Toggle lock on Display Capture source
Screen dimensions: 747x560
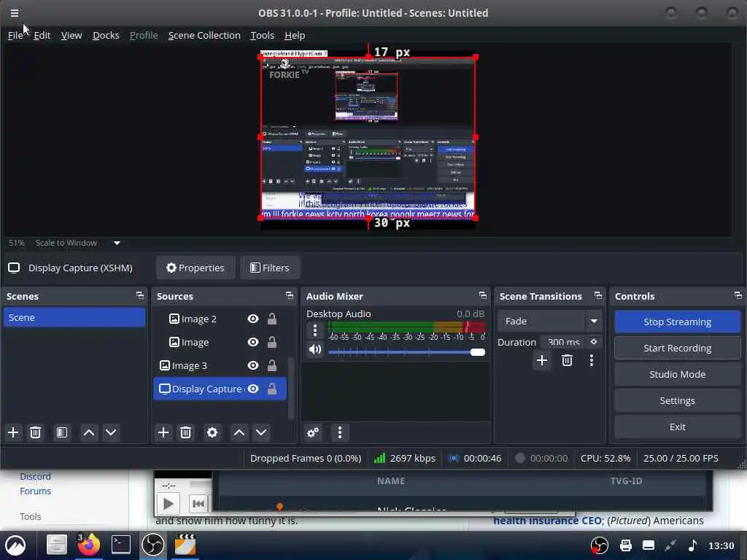tap(272, 389)
